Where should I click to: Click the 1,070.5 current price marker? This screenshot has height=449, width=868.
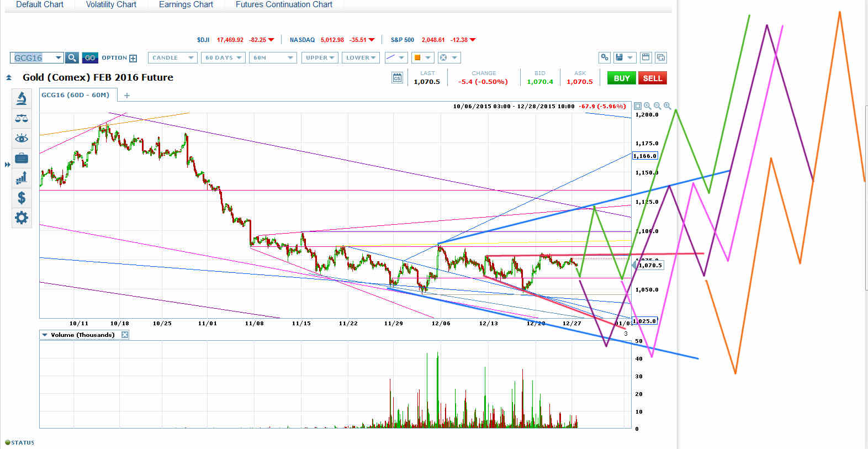[650, 265]
